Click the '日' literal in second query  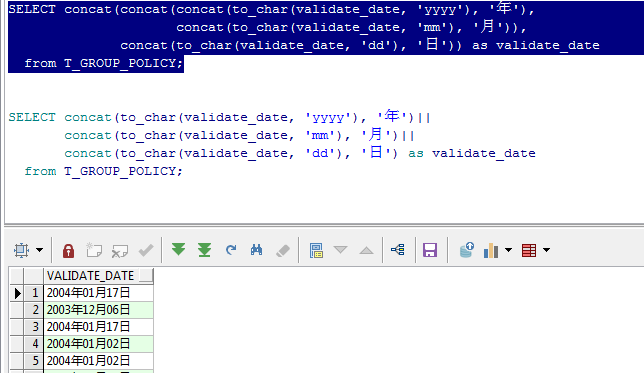(x=376, y=152)
